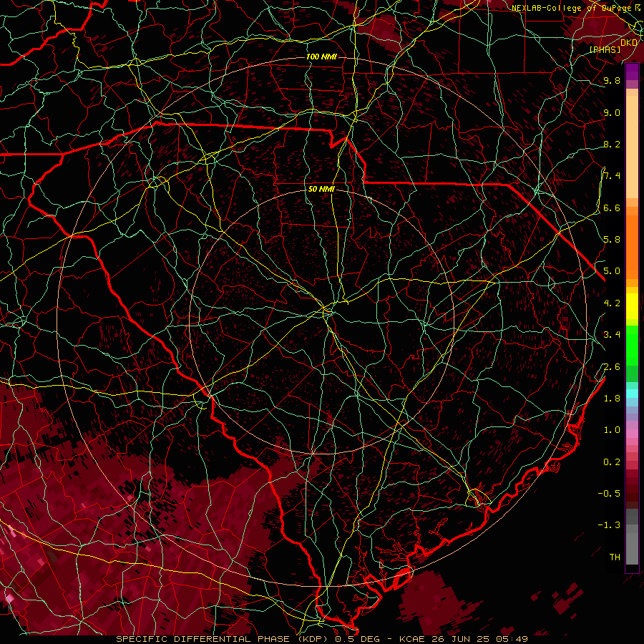
Task: Pick the peach band on the color scale
Action: coord(632,147)
